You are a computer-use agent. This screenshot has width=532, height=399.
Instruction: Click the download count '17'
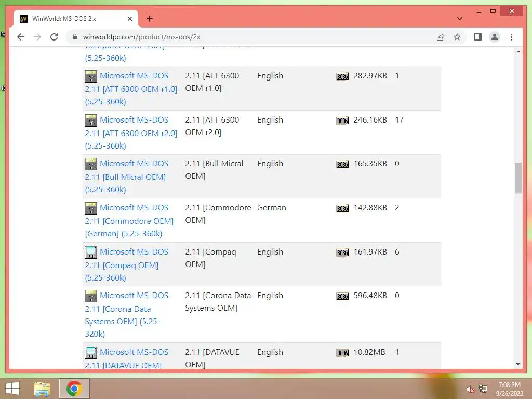click(x=399, y=120)
